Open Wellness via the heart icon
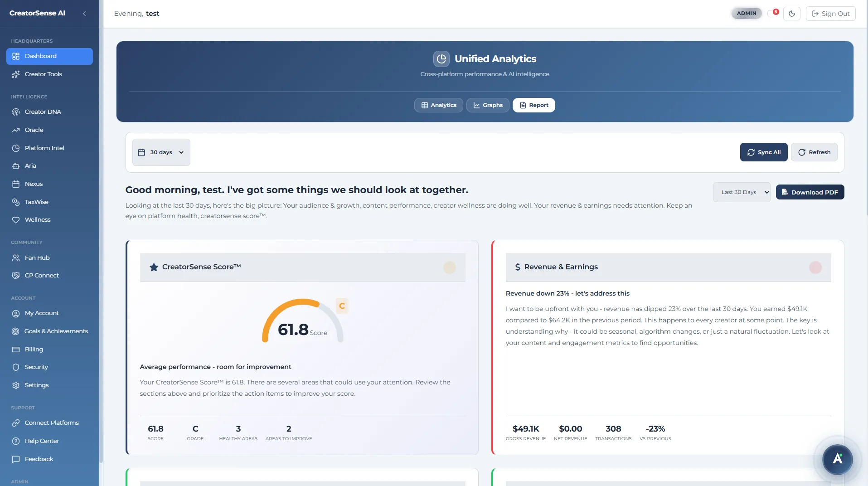868x486 pixels. pyautogui.click(x=16, y=219)
